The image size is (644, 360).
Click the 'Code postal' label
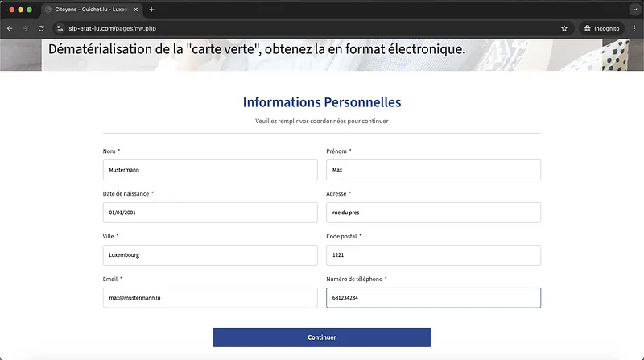pos(341,236)
